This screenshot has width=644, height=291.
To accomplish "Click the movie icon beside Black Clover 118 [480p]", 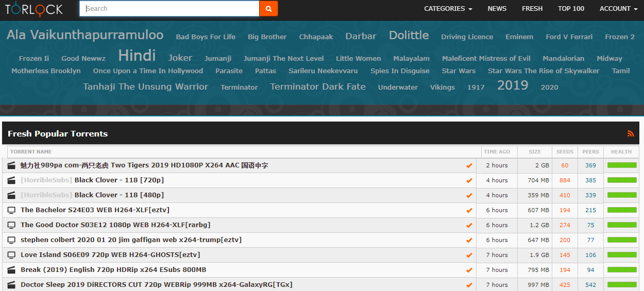I will click(x=11, y=195).
